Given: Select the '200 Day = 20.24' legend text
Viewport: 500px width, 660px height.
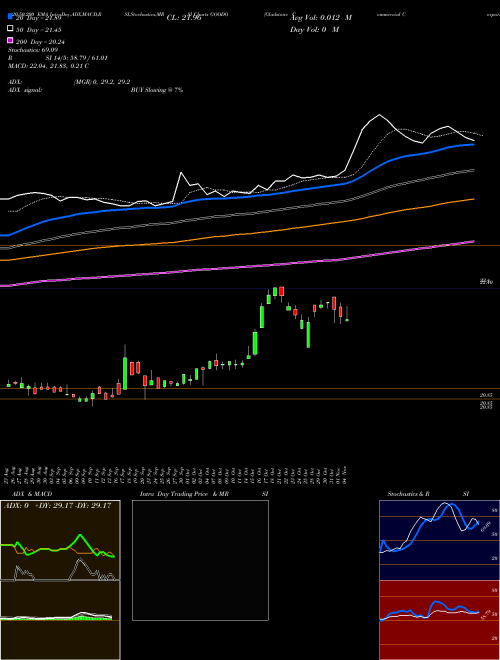Looking at the screenshot, I should point(40,41).
